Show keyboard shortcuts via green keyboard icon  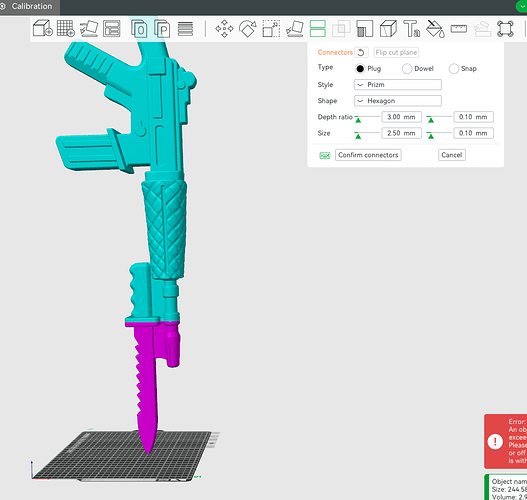[325, 155]
